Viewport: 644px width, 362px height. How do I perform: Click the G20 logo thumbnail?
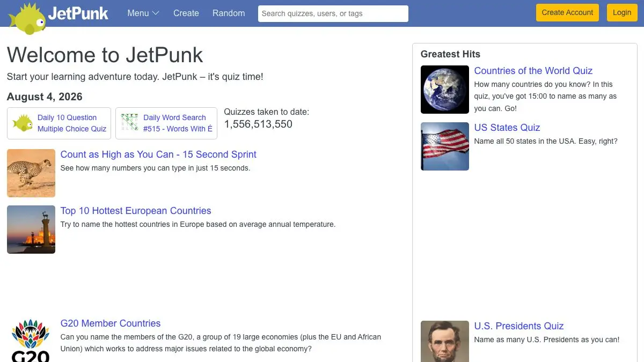point(31,340)
